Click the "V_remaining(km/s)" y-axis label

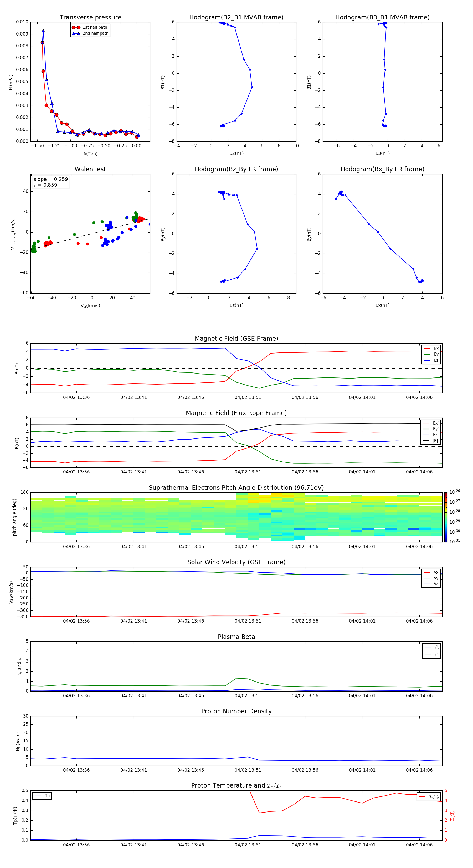(x=13, y=234)
